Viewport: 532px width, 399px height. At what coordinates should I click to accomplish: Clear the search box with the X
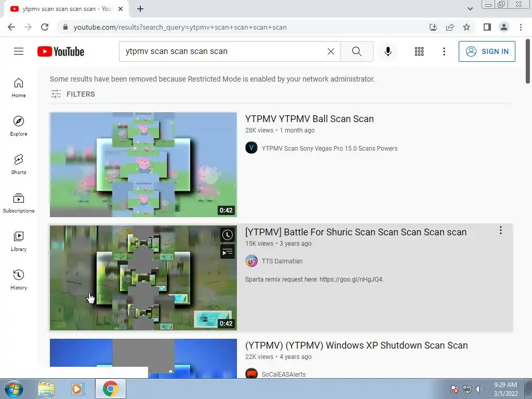(x=331, y=51)
